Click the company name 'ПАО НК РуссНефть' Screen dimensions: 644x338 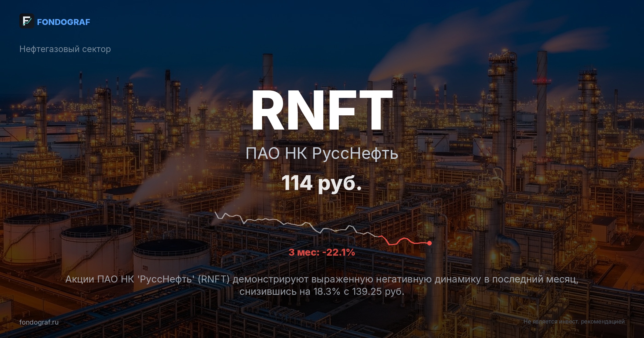(x=322, y=153)
